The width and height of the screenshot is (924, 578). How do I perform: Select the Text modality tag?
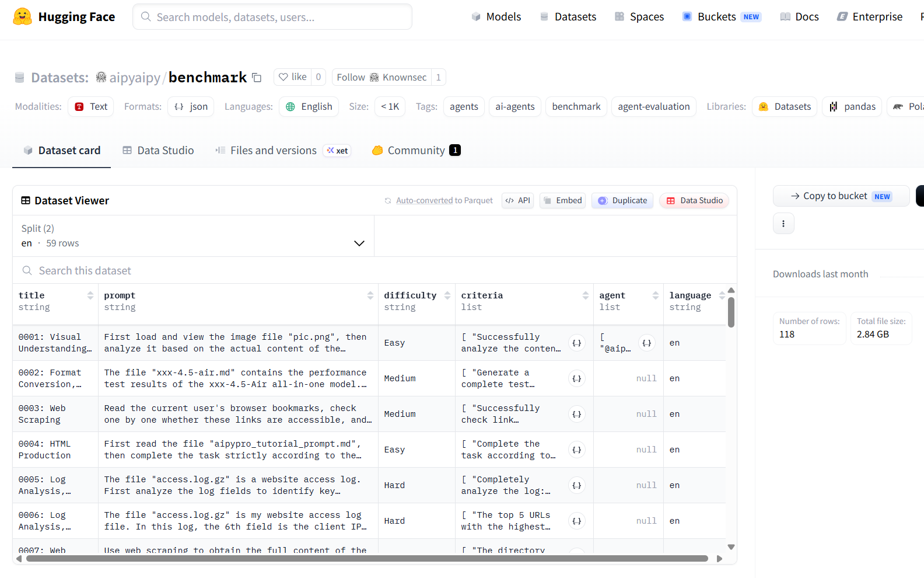(x=91, y=107)
